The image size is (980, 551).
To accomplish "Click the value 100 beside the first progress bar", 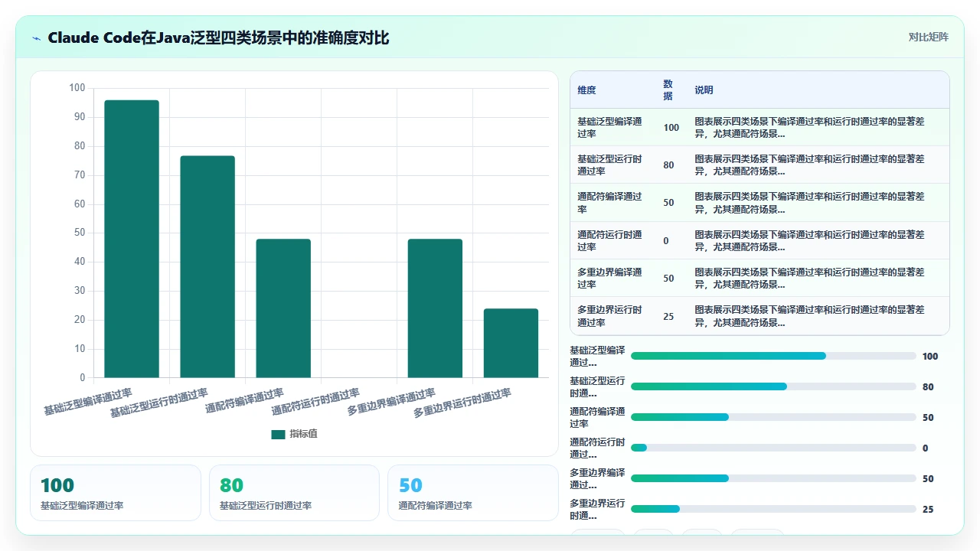I will coord(930,356).
